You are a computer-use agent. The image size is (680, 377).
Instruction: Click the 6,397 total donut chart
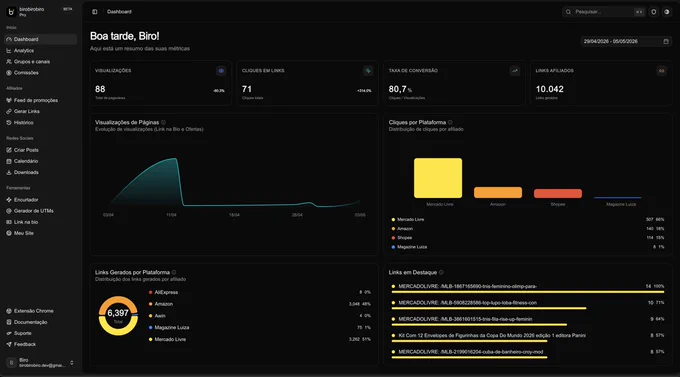(118, 316)
